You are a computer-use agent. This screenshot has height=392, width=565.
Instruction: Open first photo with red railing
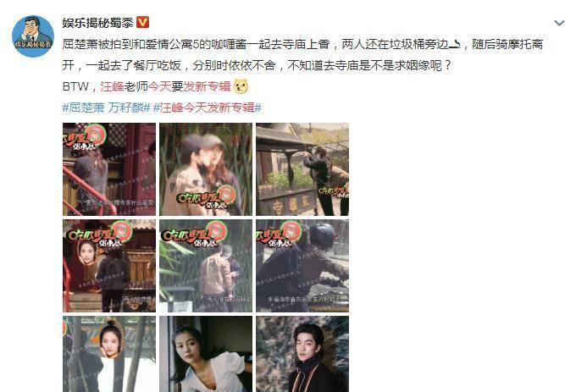point(109,169)
